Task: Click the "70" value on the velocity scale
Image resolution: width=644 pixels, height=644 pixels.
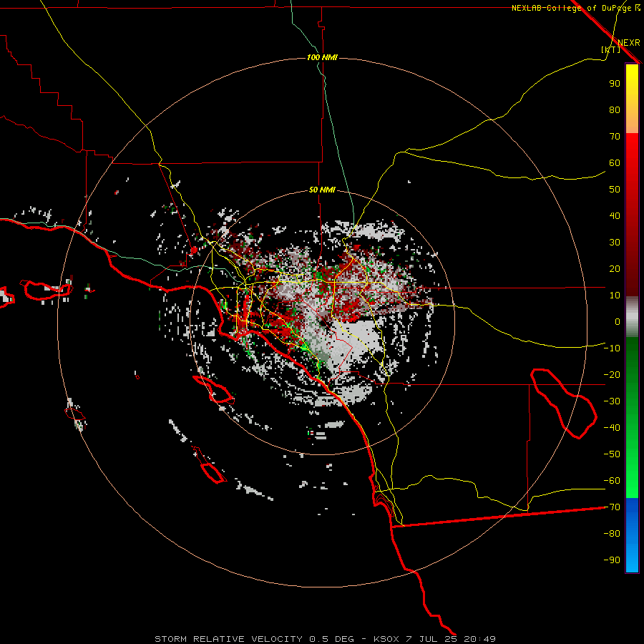Action: pyautogui.click(x=615, y=137)
